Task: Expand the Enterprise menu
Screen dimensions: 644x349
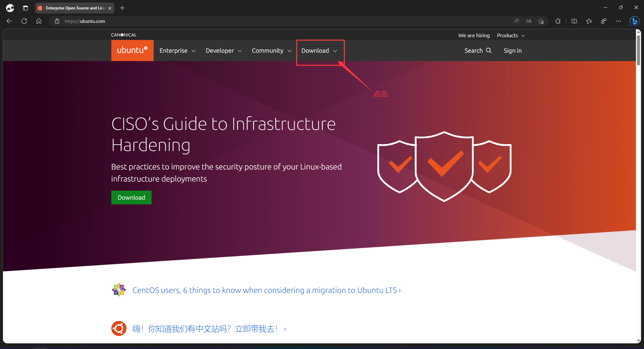Action: click(177, 51)
